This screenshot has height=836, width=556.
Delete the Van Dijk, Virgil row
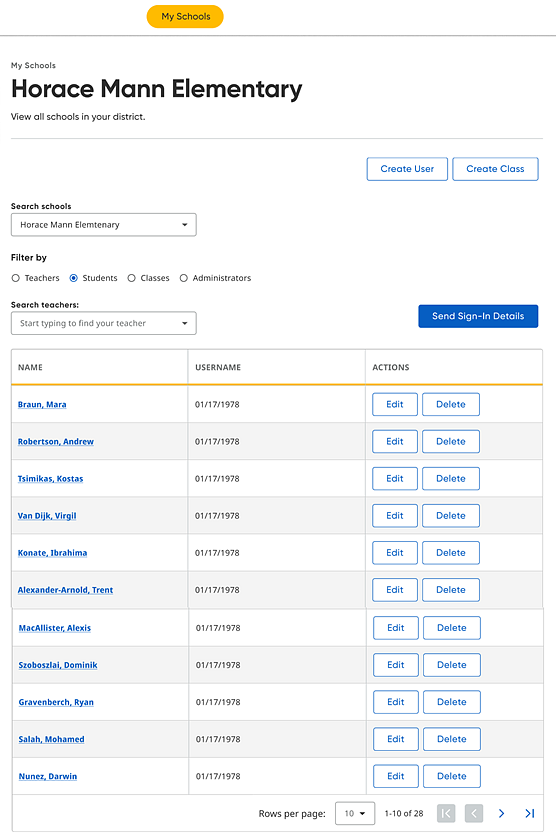coord(451,516)
